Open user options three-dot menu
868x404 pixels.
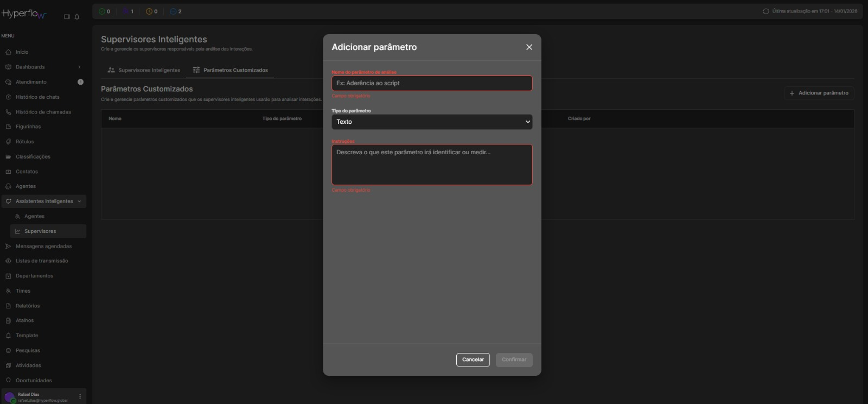(x=80, y=396)
